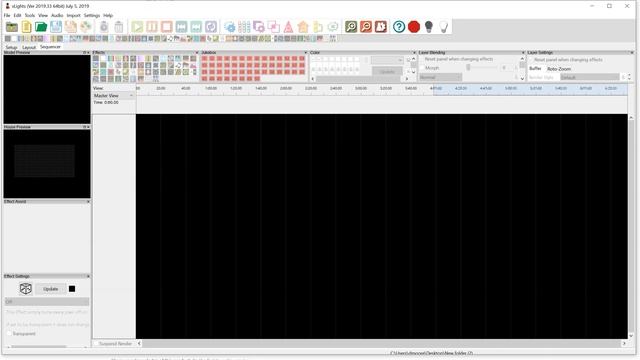
Task: Click the horizontal scrollbar below the sequencer grid
Action: coord(381,344)
